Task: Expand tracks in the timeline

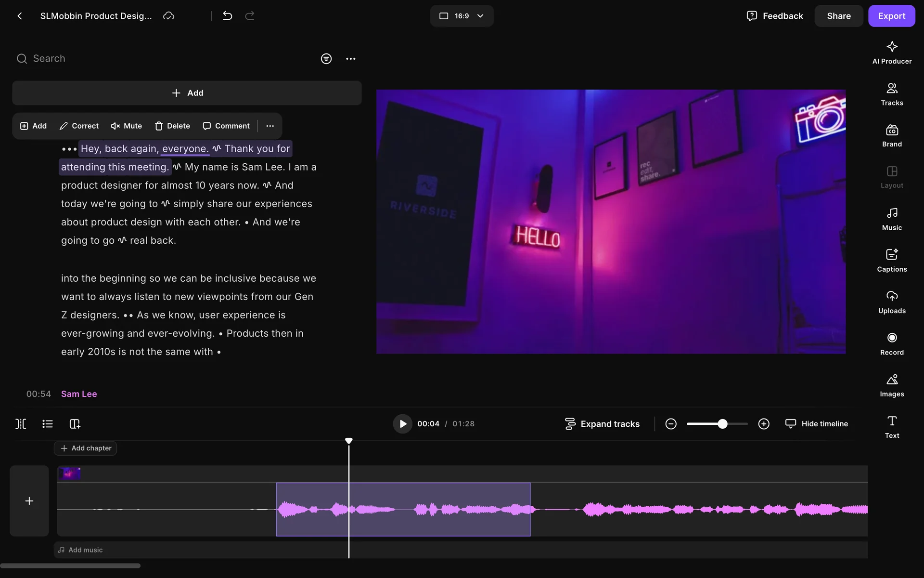Action: [x=602, y=424]
